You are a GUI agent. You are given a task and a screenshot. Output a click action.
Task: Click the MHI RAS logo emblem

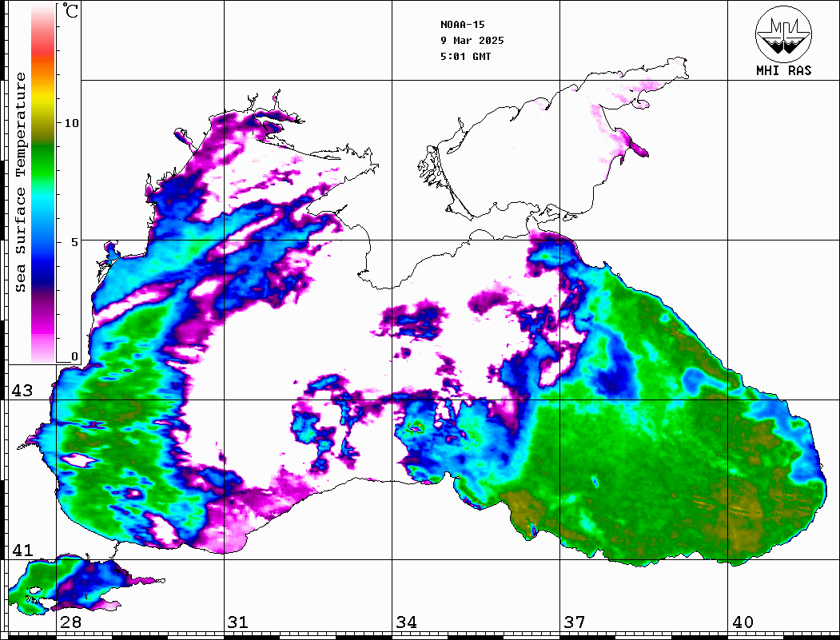pyautogui.click(x=784, y=34)
